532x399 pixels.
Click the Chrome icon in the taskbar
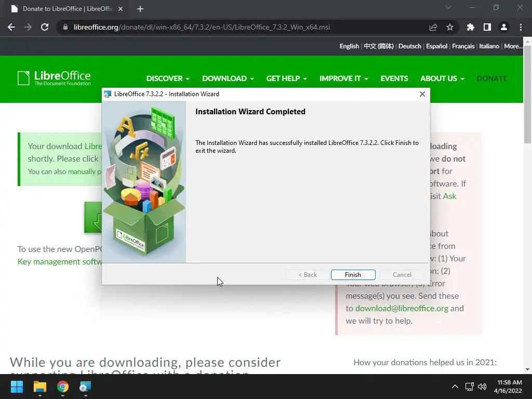point(62,387)
